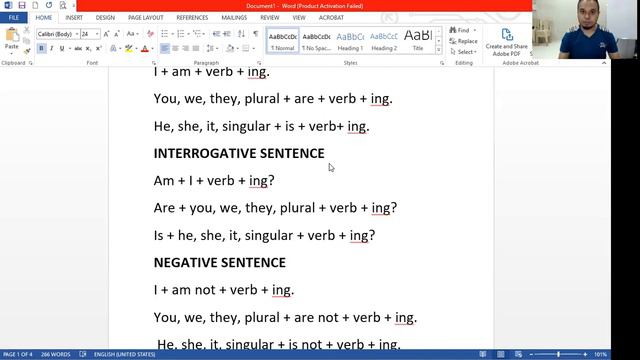
Task: Click Clear All Formatting icon
Action: 150,34
